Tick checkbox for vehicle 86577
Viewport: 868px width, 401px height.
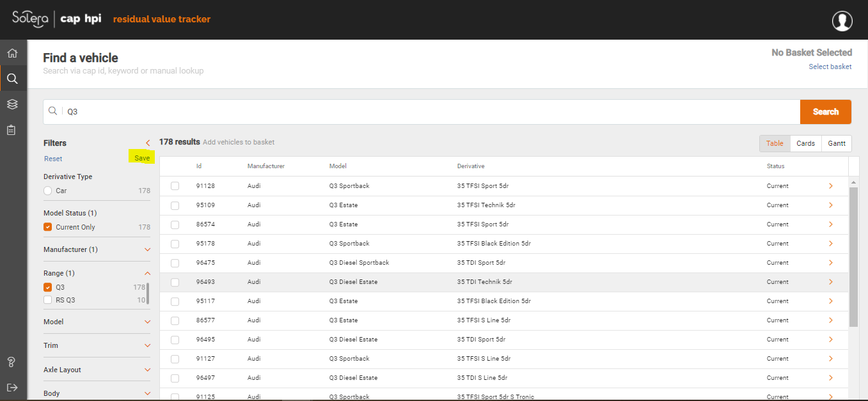[175, 320]
